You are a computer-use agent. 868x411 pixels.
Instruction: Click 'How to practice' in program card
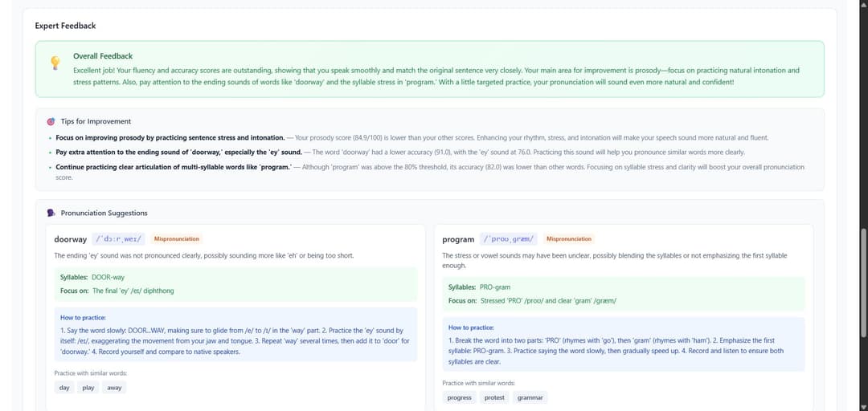click(471, 328)
